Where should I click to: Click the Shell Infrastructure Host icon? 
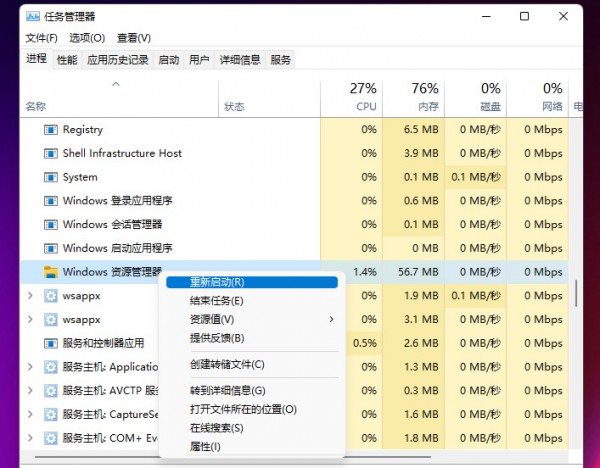[52, 154]
